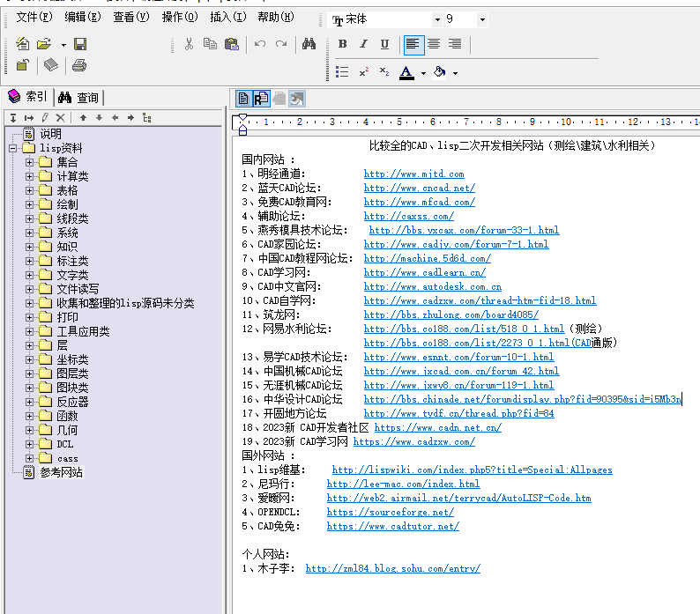Click the gray book icon in toolbar
Screen dimensions: 700x614
(51, 65)
